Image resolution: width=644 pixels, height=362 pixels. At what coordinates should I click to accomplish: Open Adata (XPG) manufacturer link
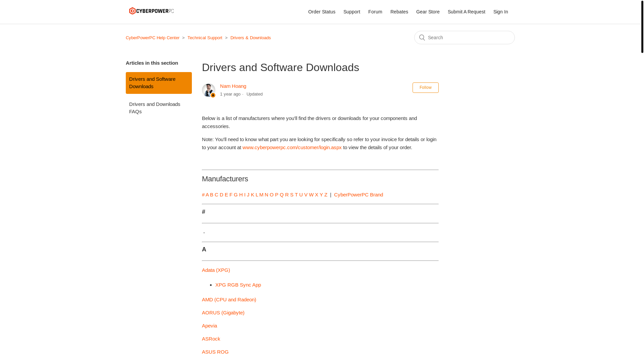click(216, 270)
